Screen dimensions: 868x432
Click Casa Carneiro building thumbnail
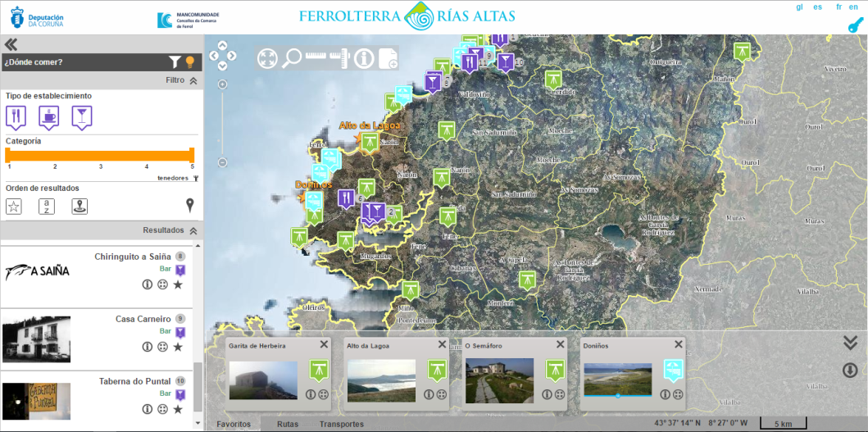[x=37, y=339]
